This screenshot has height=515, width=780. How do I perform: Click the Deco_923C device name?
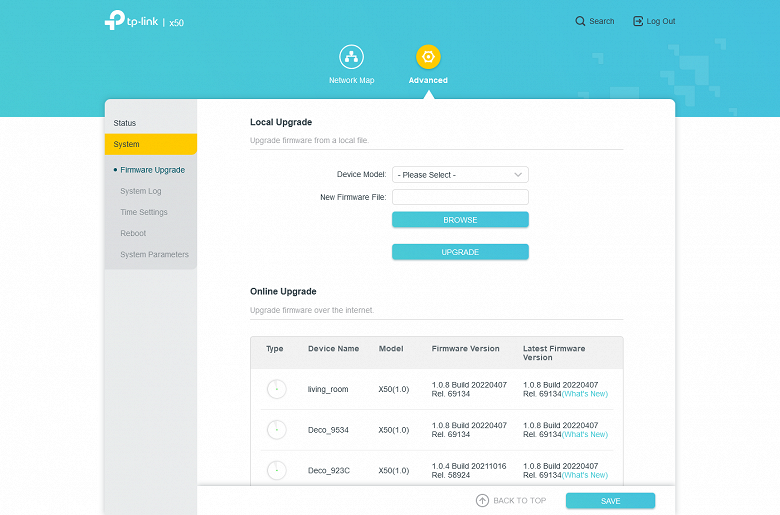click(328, 470)
